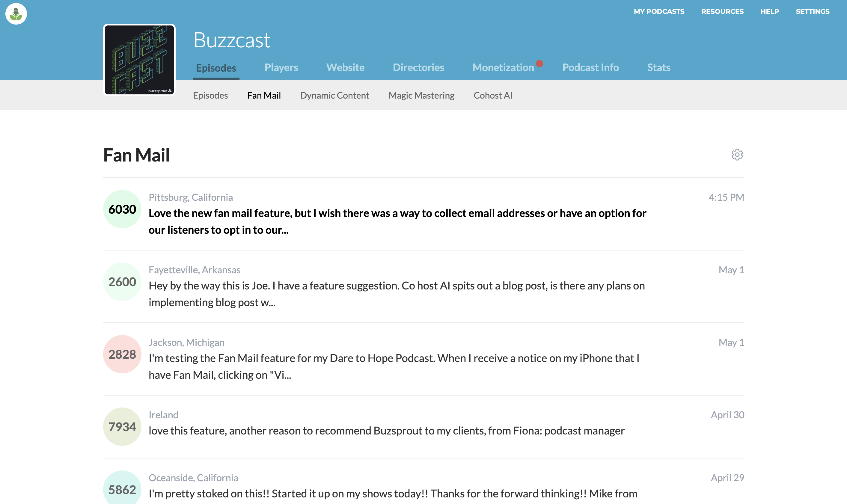Switch to the Stats tab
Viewport: 847px width, 504px height.
coord(658,67)
